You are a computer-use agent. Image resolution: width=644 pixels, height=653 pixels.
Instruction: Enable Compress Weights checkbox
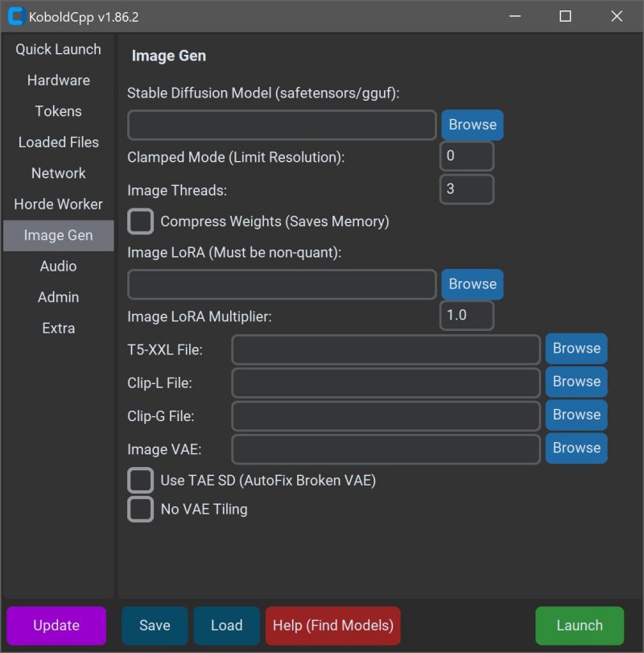(x=141, y=221)
